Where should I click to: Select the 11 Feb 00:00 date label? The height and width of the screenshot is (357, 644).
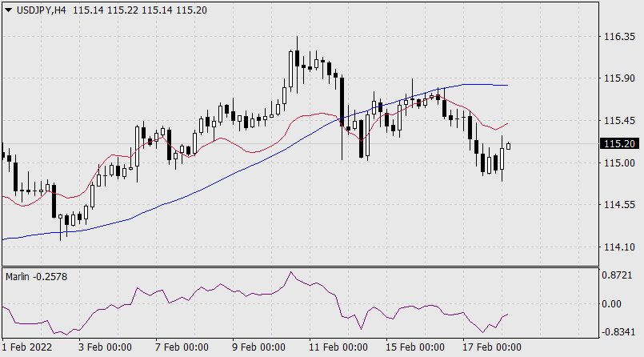point(338,347)
